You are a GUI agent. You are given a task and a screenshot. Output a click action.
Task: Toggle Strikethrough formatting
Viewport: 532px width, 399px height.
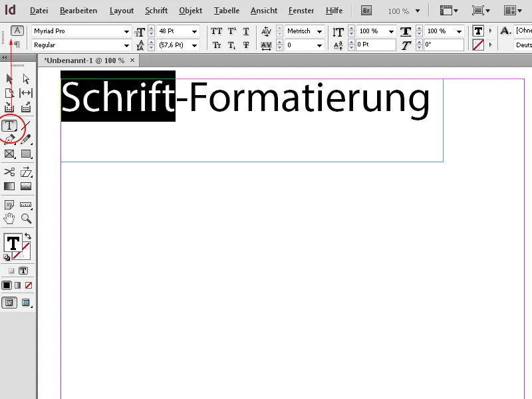tap(246, 45)
